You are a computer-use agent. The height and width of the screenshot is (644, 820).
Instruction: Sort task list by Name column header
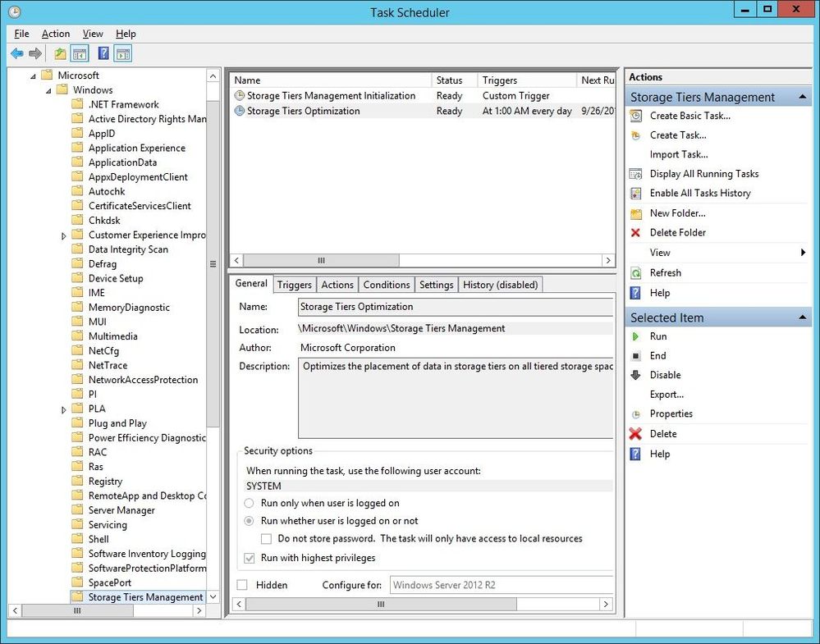pyautogui.click(x=331, y=80)
